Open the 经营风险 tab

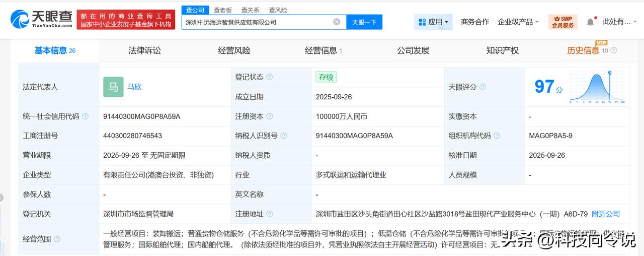[234, 50]
